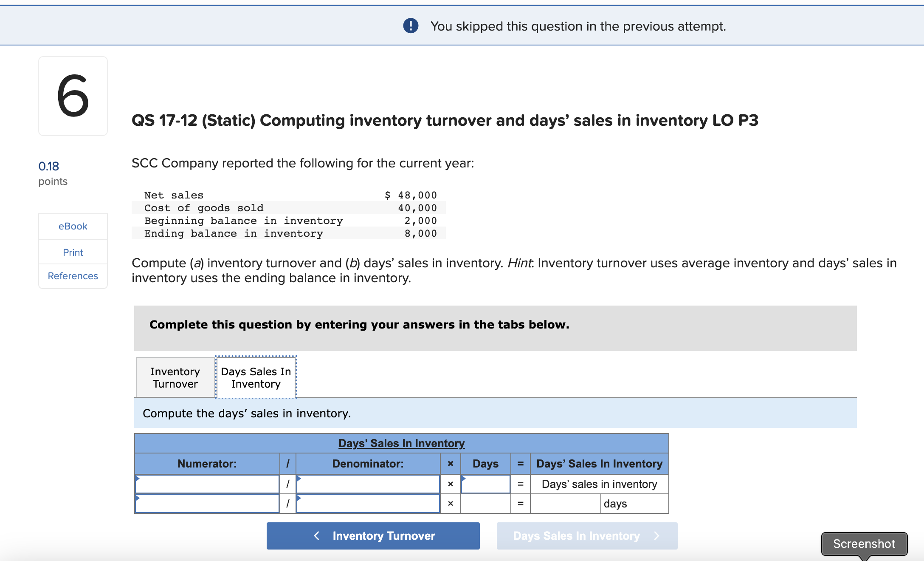Click the 0.18 points label
Viewport: 924px width, 561px height.
[x=49, y=166]
